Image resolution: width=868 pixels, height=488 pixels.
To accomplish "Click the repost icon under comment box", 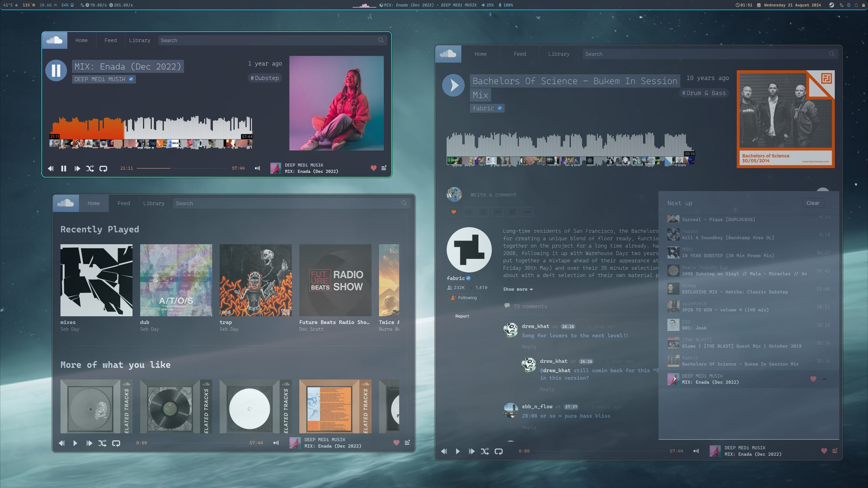I will click(468, 212).
